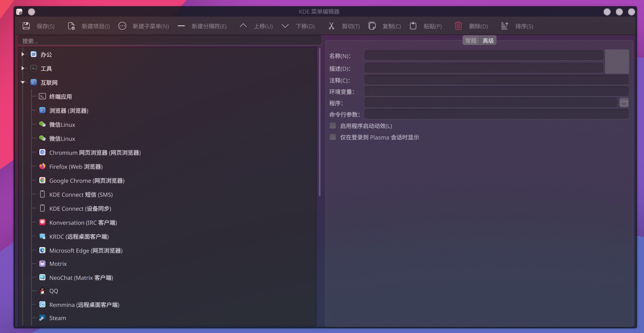
Task: Enable 启用程序启动动效(L) checkbox
Action: 332,126
